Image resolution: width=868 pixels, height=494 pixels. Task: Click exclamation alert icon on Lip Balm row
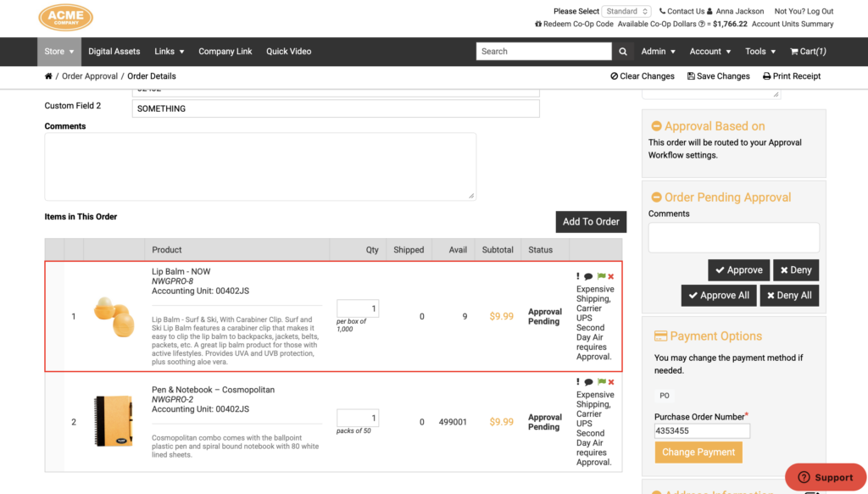578,276
